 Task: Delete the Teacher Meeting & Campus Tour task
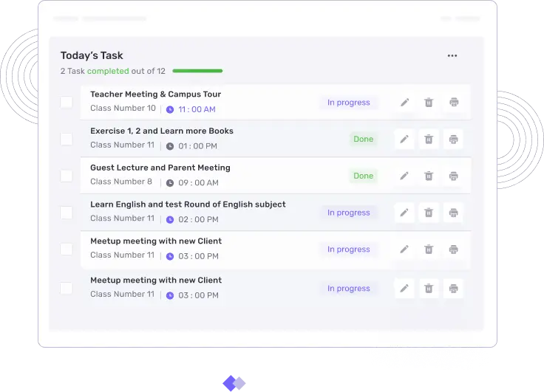click(x=429, y=103)
